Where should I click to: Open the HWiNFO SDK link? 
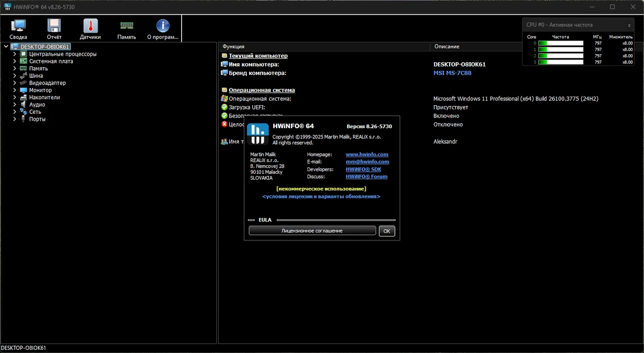pos(363,170)
